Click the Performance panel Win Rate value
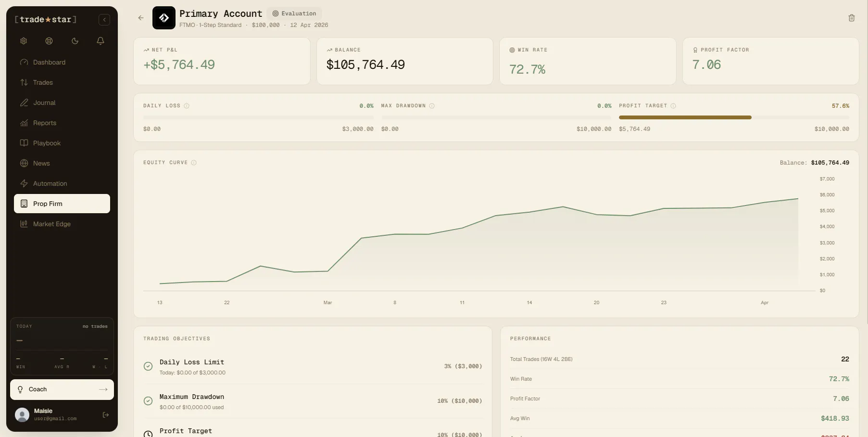Viewport: 868px width, 437px height. 839,379
